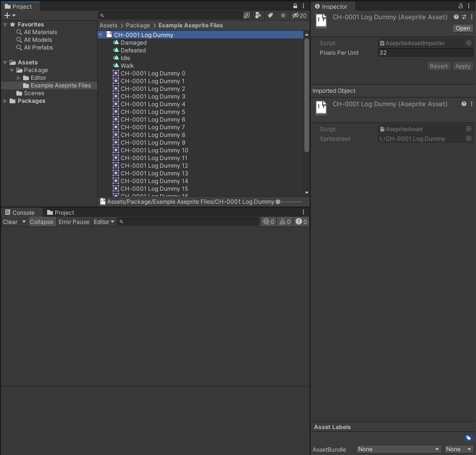Switch to the Console tab

21,212
